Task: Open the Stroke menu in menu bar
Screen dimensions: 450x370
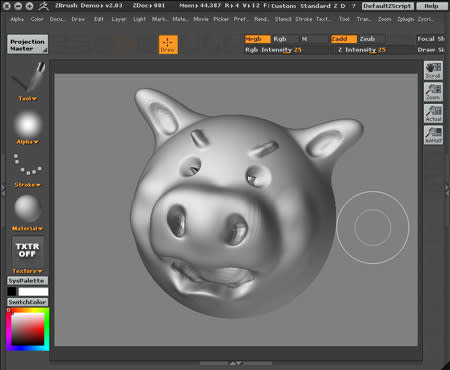Action: [x=304, y=19]
